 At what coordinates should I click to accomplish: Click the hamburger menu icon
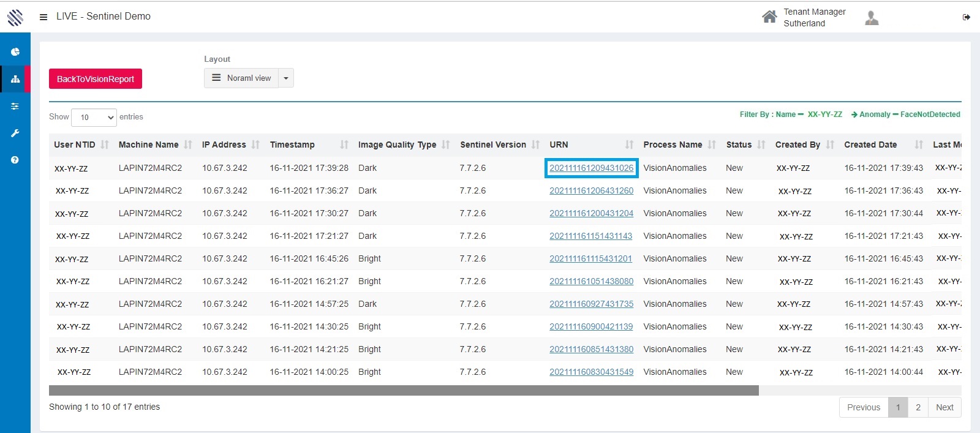(x=43, y=17)
